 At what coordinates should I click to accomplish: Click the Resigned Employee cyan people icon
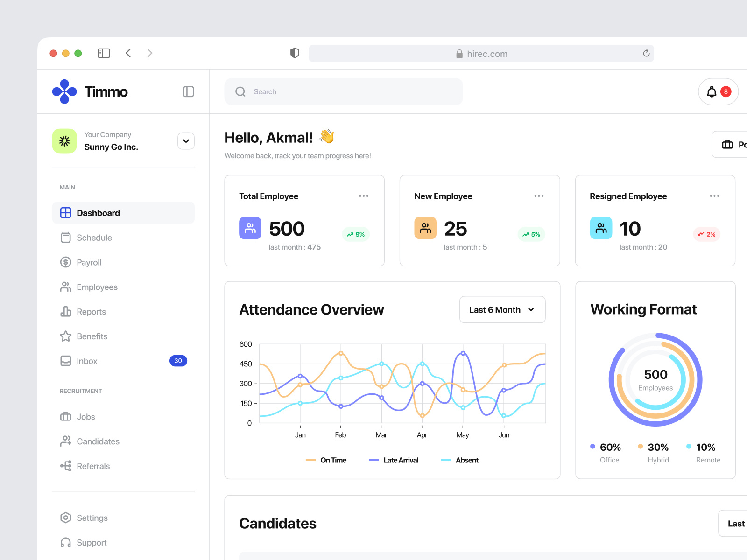(601, 228)
